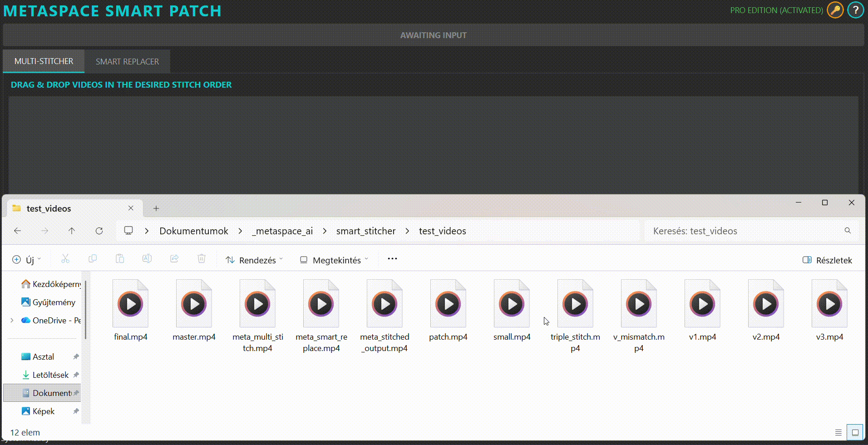
Task: Click the license key icon
Action: pyautogui.click(x=835, y=10)
